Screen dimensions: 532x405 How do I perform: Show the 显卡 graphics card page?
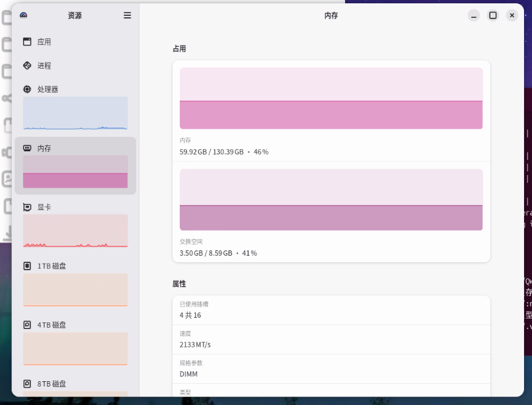(75, 225)
